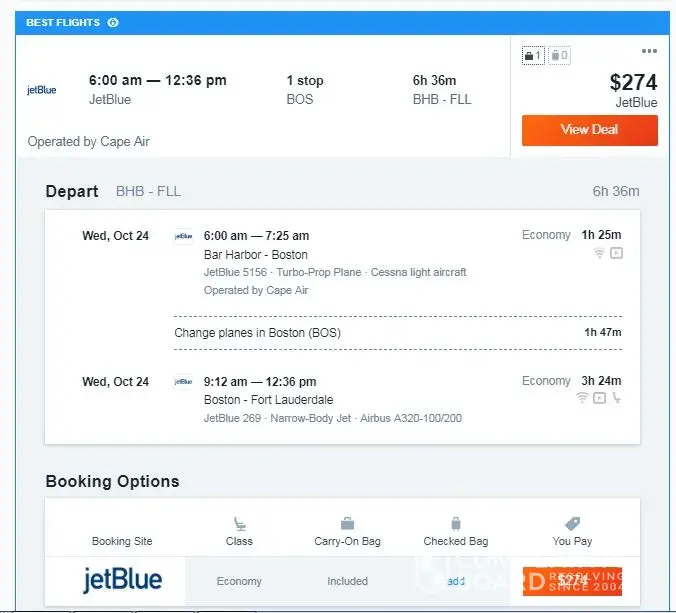
Task: Click the carry-on bag count icon
Action: (x=533, y=56)
